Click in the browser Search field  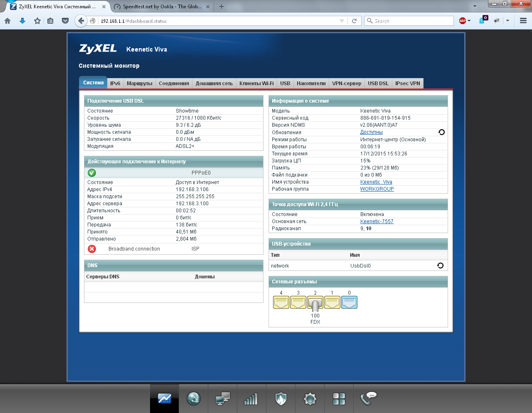[x=409, y=21]
